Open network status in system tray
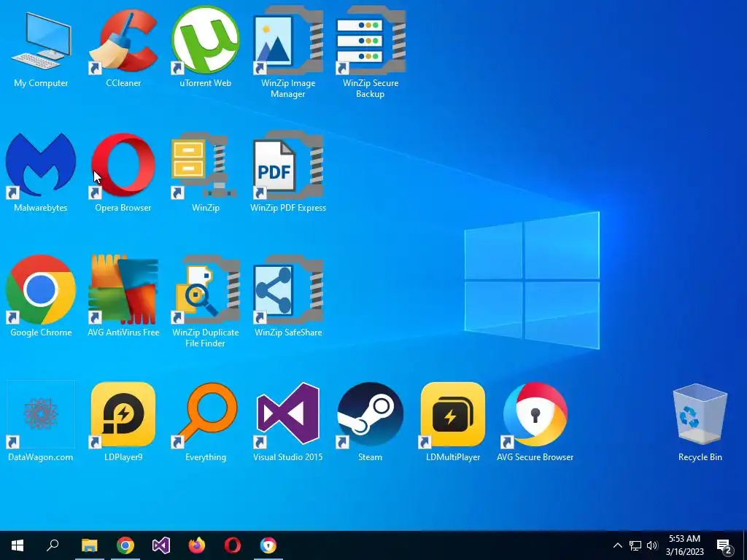This screenshot has height=560, width=747. coord(635,545)
